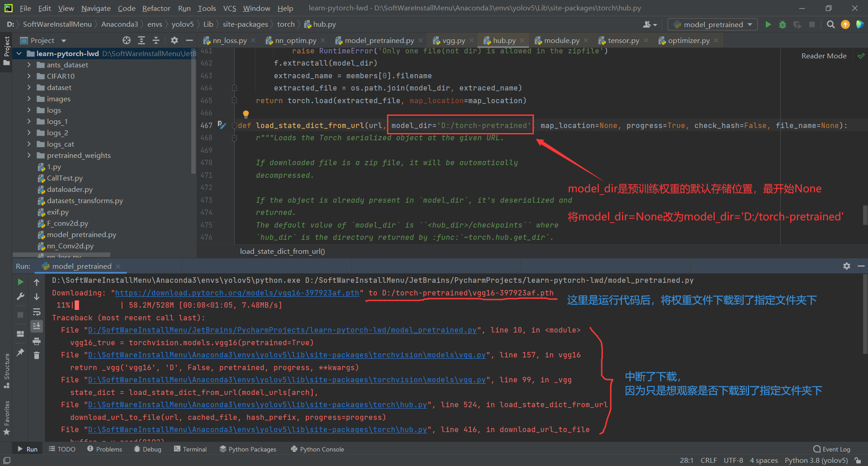This screenshot has width=868, height=466.
Task: Select datasets_transforms.py in the tree
Action: click(x=85, y=200)
